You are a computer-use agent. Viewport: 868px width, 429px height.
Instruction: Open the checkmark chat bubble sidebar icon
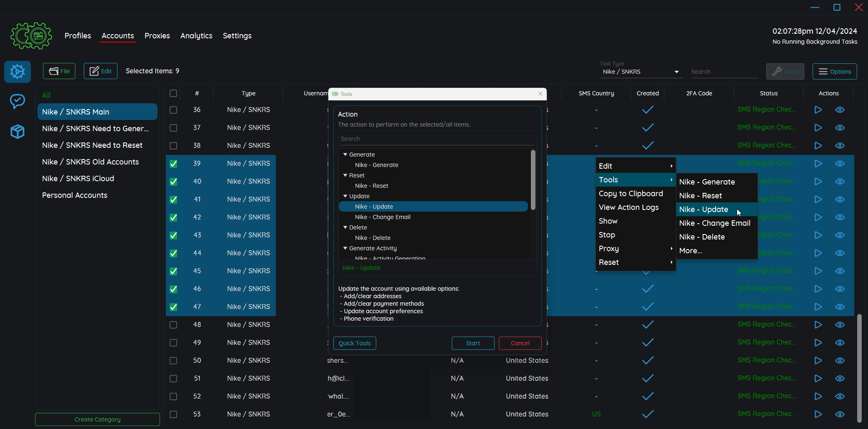18,101
